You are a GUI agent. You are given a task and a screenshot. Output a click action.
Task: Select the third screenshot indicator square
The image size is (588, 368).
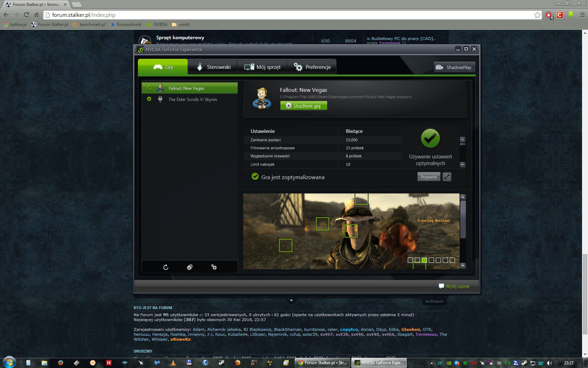coord(424,260)
